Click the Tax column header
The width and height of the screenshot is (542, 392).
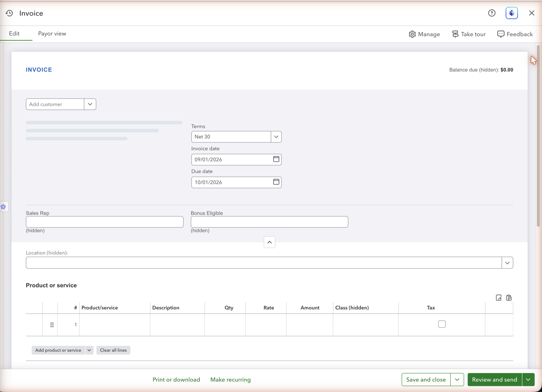(431, 308)
